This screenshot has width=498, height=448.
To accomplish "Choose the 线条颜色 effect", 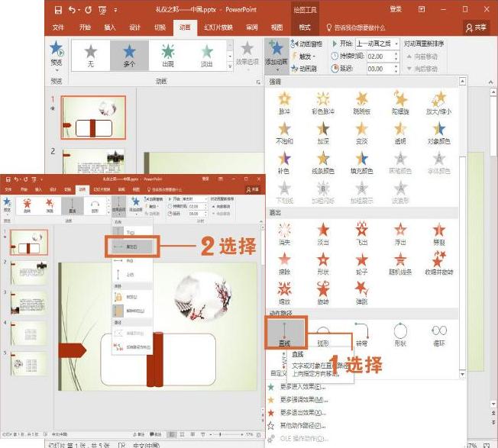I will (x=322, y=163).
